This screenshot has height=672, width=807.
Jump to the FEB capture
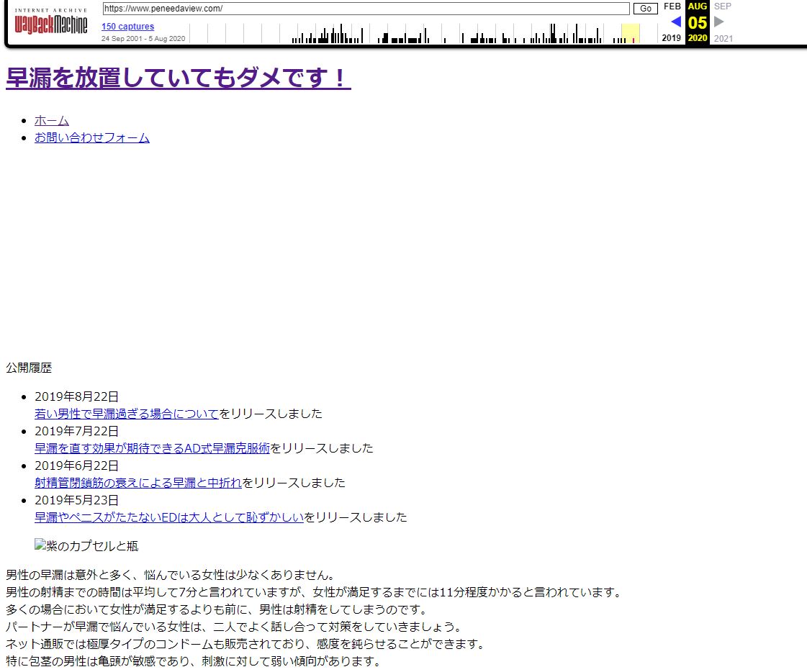(672, 6)
